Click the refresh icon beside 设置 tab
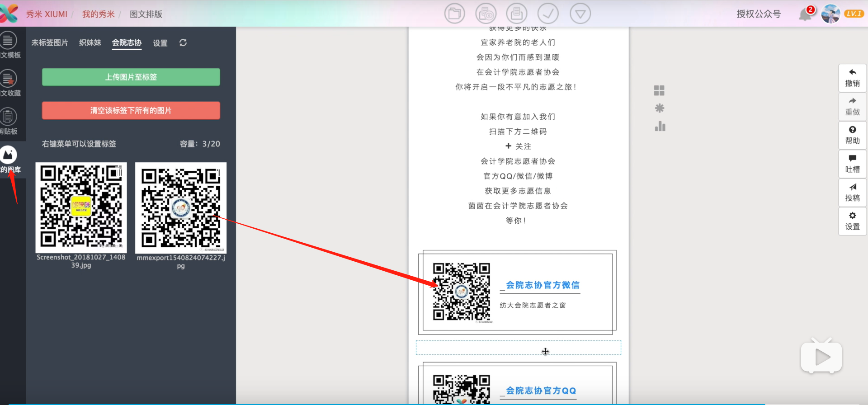Image resolution: width=868 pixels, height=405 pixels. tap(183, 42)
